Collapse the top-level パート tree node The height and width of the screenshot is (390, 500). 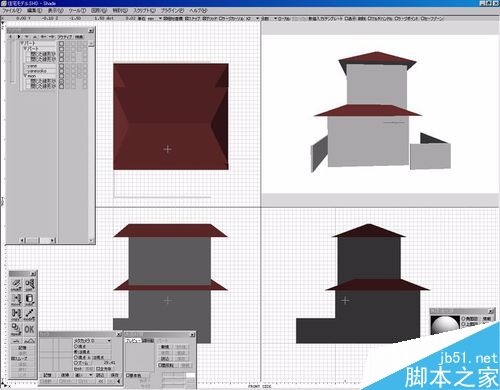[x=22, y=43]
